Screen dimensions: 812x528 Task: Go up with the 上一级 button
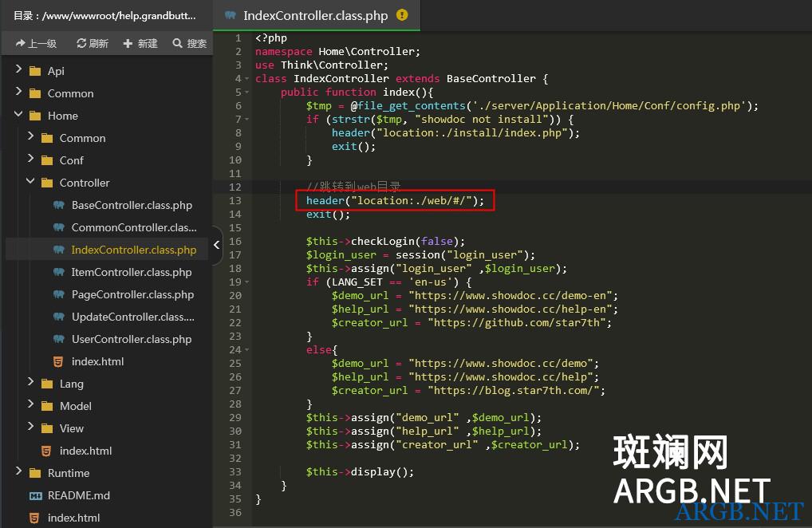click(x=36, y=43)
